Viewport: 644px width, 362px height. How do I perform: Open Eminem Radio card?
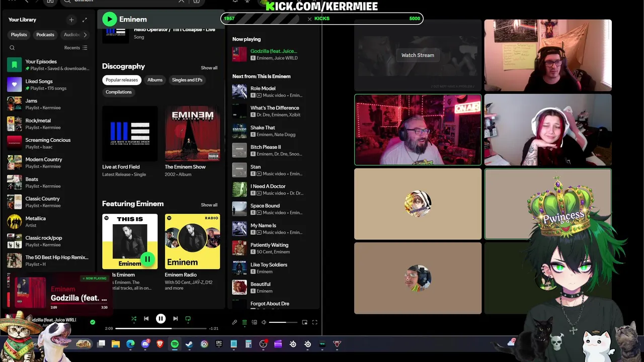192,252
